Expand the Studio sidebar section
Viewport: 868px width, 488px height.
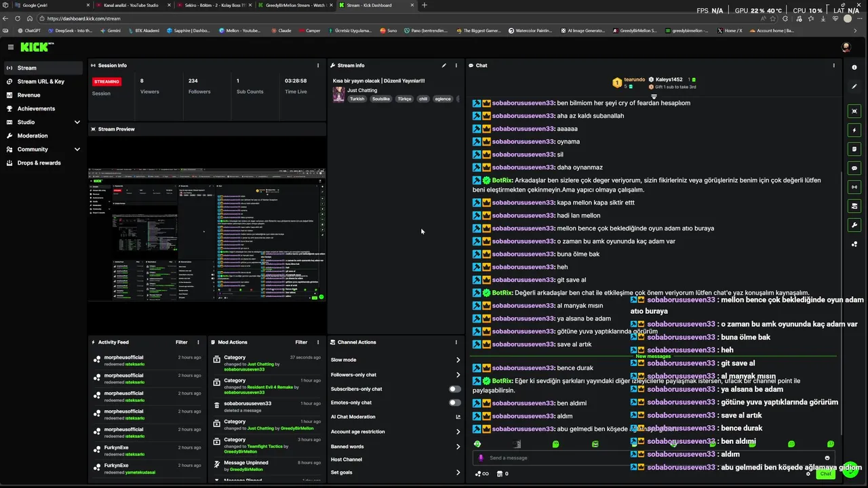coord(77,122)
